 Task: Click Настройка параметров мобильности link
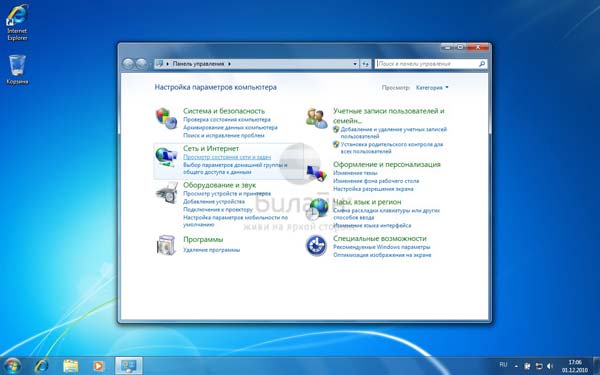[x=235, y=221]
